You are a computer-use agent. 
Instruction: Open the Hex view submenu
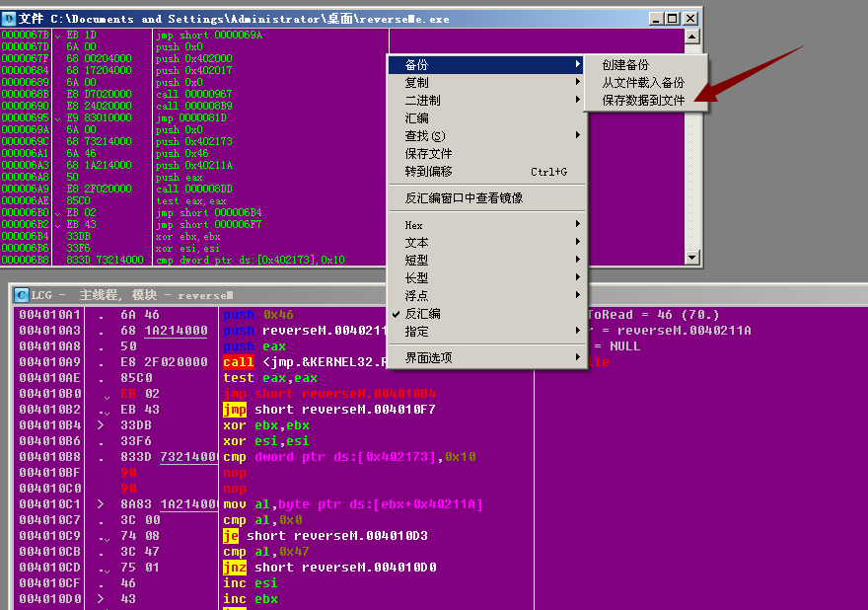pos(486,225)
